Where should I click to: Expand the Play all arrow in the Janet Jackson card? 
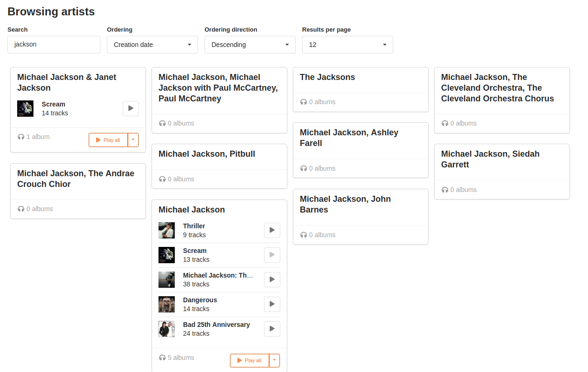click(x=133, y=140)
